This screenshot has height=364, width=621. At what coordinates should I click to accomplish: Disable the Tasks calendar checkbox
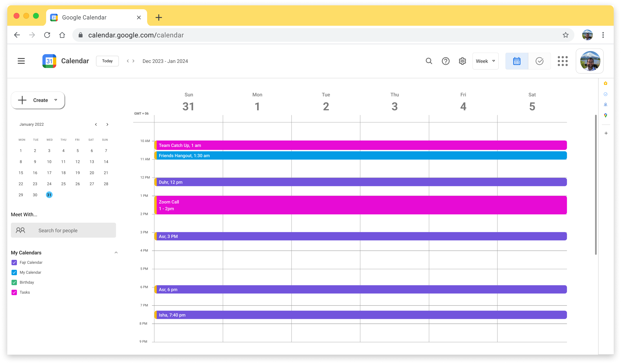click(x=14, y=292)
